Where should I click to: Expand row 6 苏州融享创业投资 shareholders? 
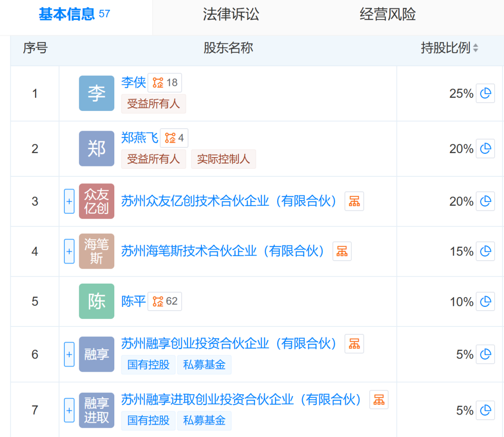pos(69,354)
